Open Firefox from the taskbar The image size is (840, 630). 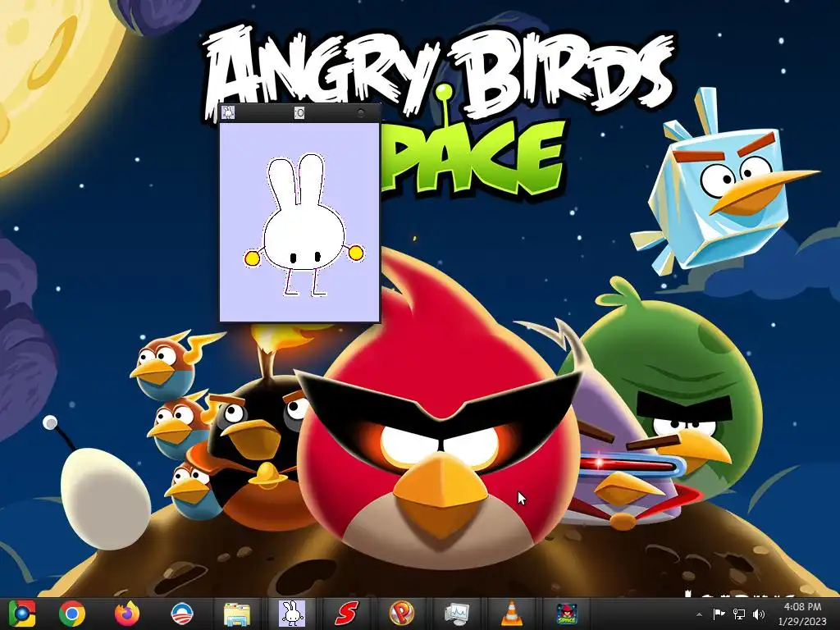(127, 614)
